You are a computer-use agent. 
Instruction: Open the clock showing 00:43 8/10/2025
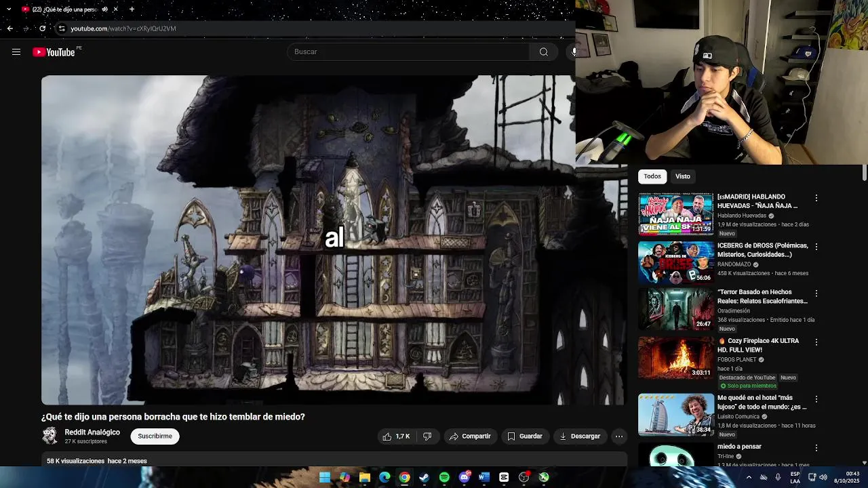point(847,477)
